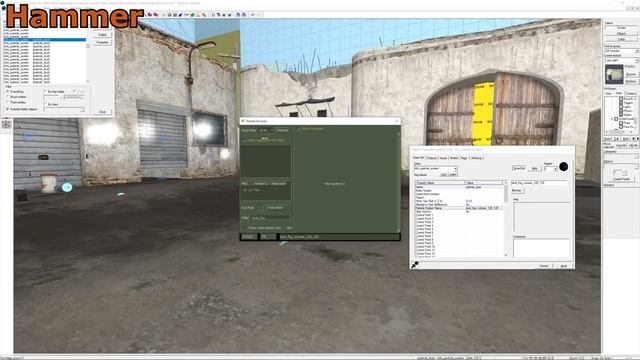
Task: Switch to the Inputs tab
Action: pyautogui.click(x=443, y=158)
